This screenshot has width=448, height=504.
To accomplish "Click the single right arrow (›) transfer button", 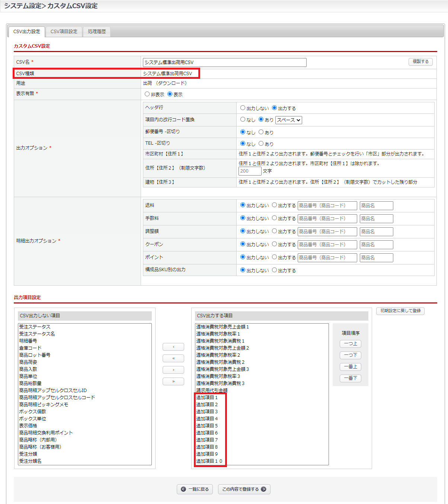I will (x=173, y=370).
